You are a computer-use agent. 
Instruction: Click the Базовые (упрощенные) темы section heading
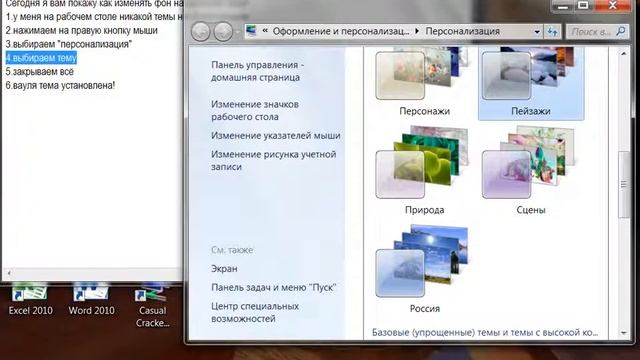[485, 332]
